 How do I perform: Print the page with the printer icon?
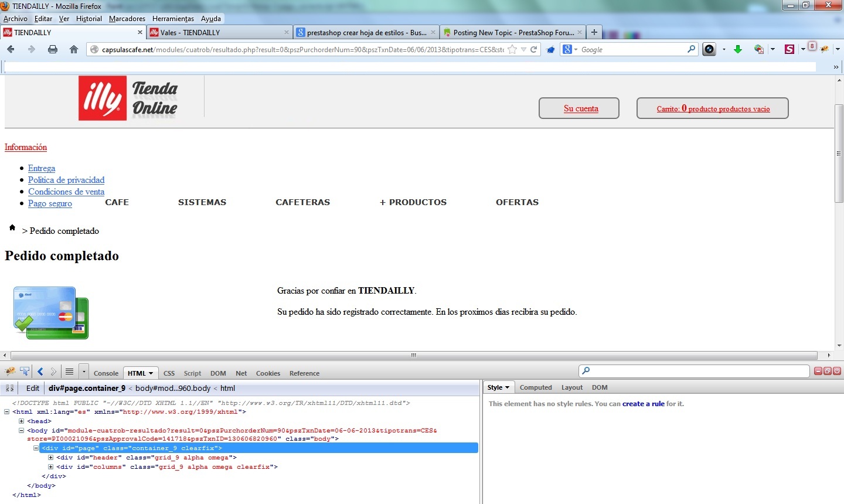click(53, 49)
